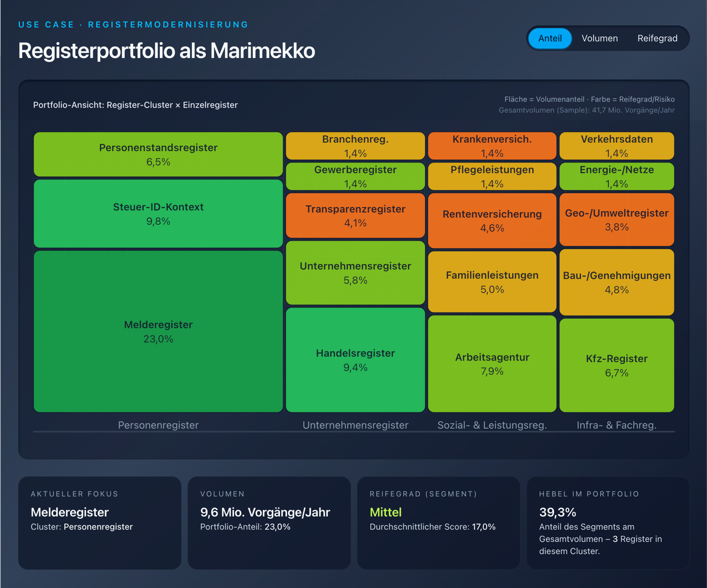Viewport: 707px width, 588px height.
Task: Select the Geo-/Umweltregister segment
Action: 616,220
